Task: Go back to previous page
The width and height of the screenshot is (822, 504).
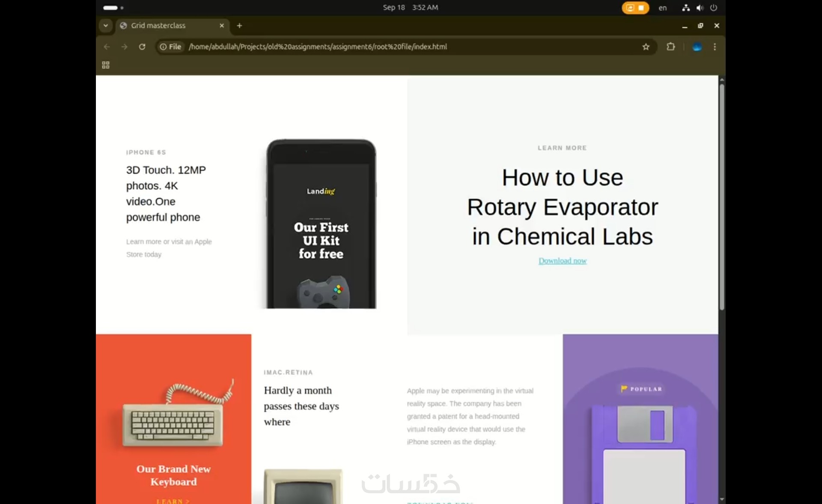Action: click(x=107, y=47)
